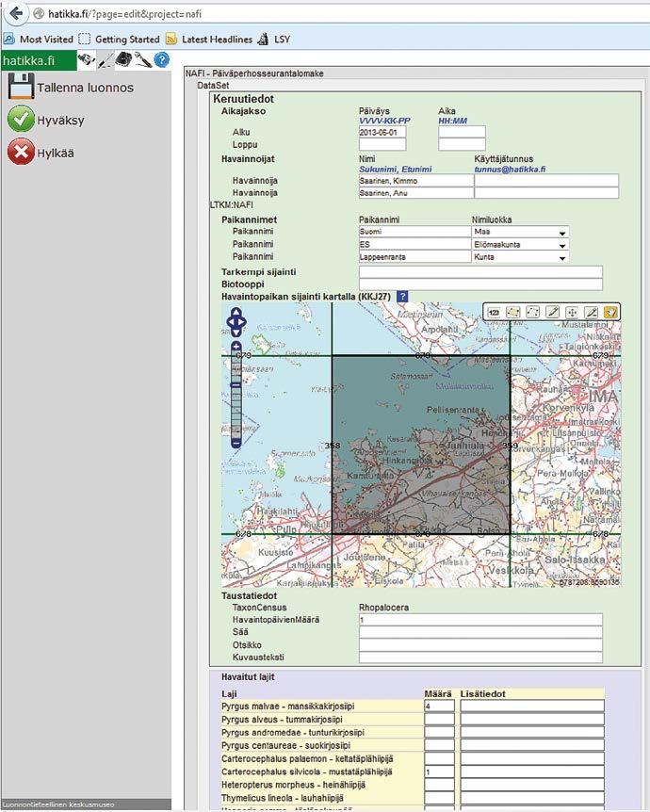The height and width of the screenshot is (812, 650).
Task: Select the rectangle drawing map tool
Action: pos(532,312)
